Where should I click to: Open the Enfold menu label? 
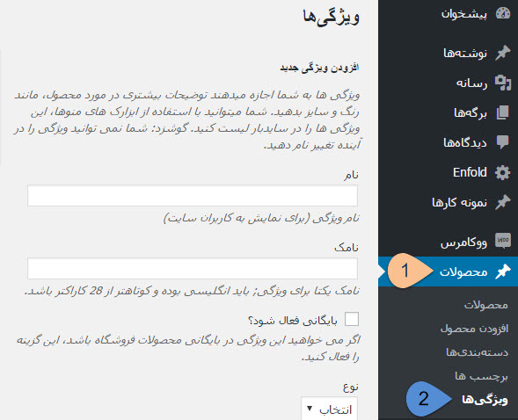point(470,172)
